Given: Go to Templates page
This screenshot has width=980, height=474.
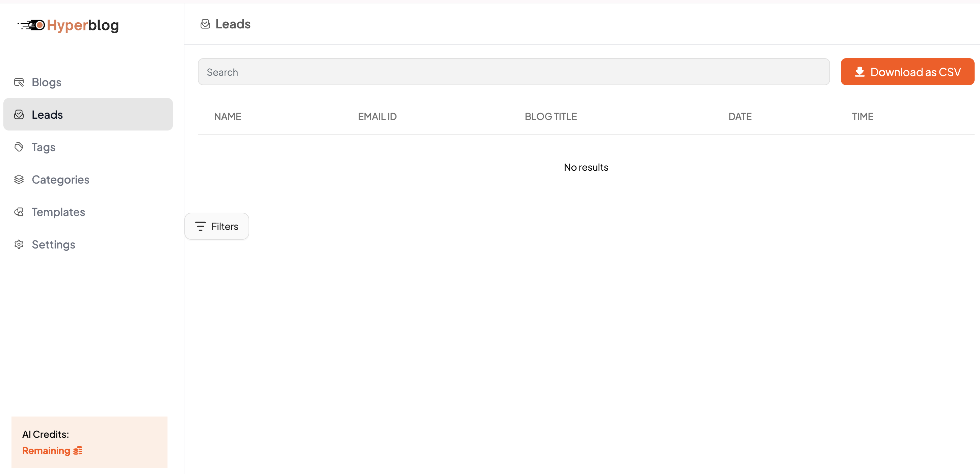Looking at the screenshot, I should (58, 212).
